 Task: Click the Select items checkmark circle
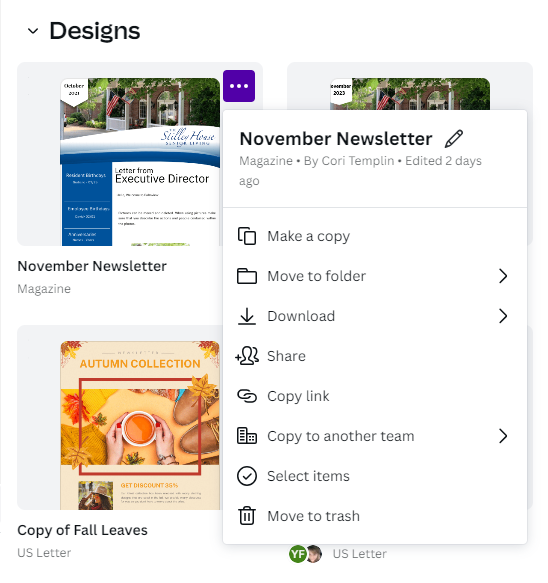pyautogui.click(x=247, y=476)
